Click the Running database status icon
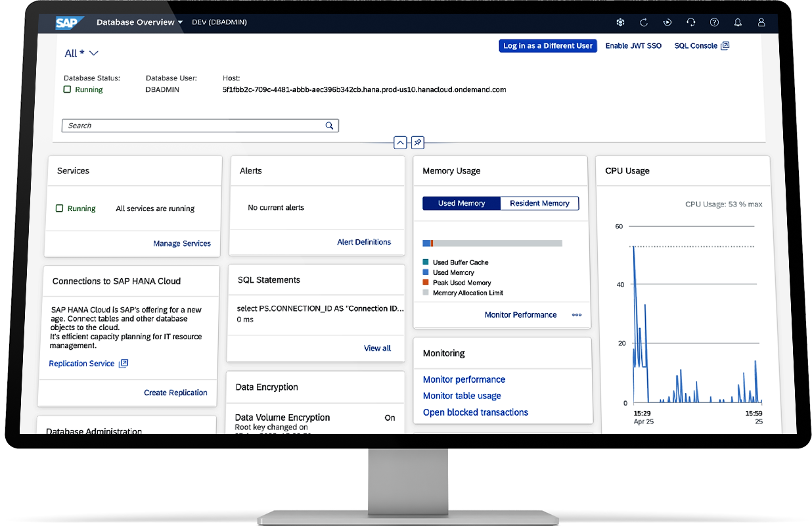812x526 pixels. 67,89
